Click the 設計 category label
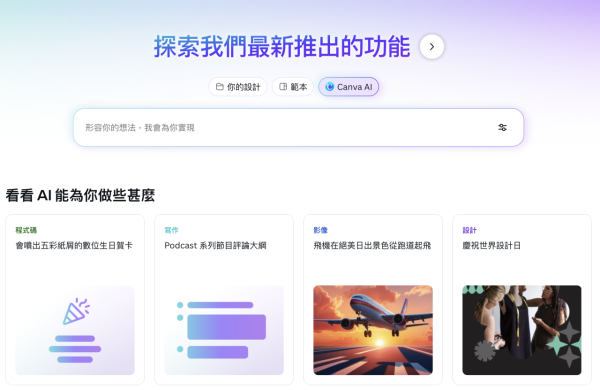600x390 pixels. [x=470, y=230]
